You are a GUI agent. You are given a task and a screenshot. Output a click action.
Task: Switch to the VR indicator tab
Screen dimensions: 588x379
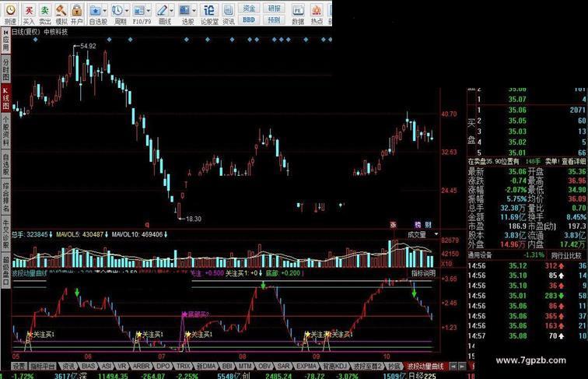(122, 366)
